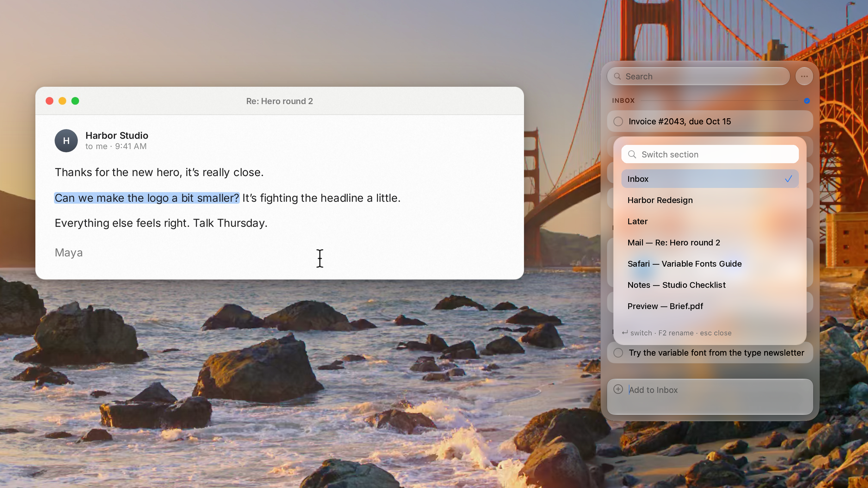This screenshot has height=488, width=868.
Task: Click the blue dot next to INBOX header
Action: point(807,101)
